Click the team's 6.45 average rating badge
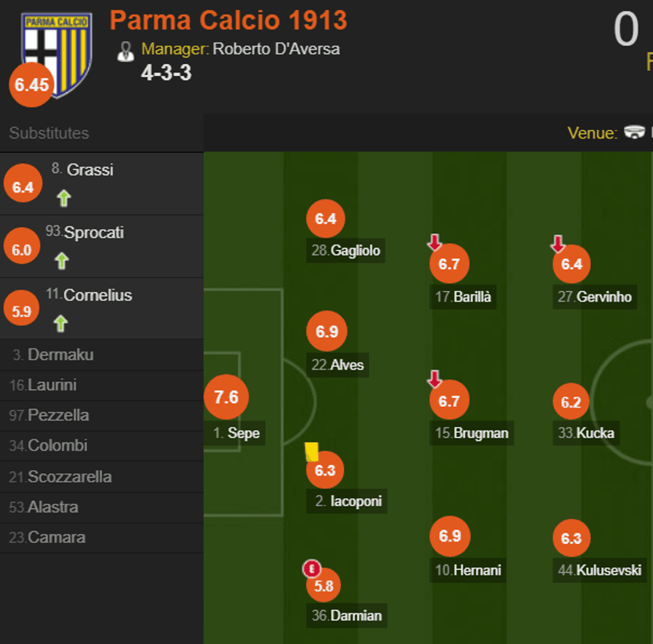The width and height of the screenshot is (653, 644). click(32, 85)
